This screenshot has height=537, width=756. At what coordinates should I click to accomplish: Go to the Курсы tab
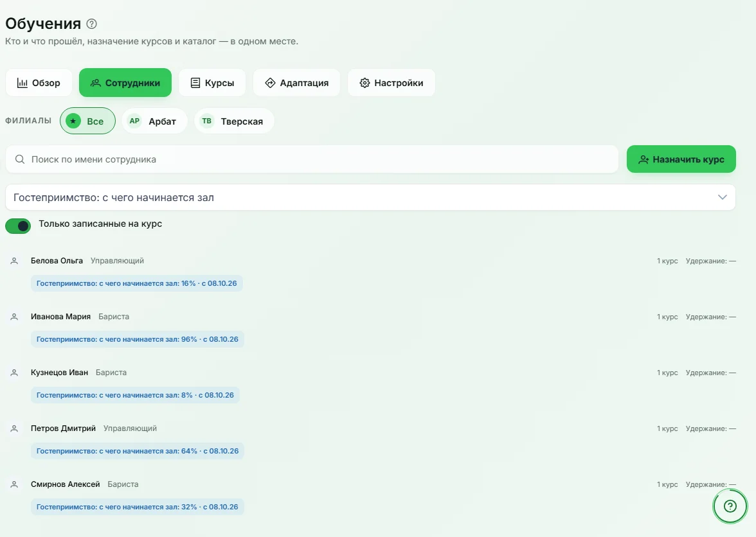[x=212, y=83]
